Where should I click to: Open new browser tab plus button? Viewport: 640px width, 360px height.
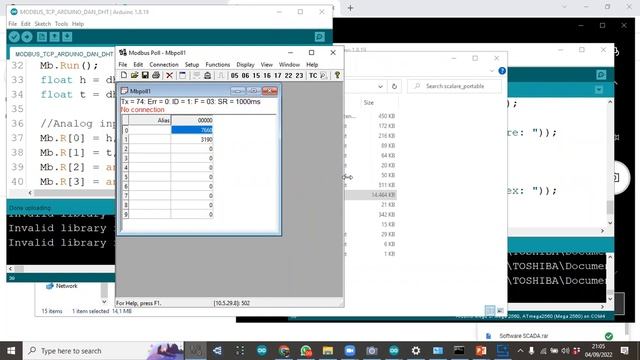click(350, 7)
